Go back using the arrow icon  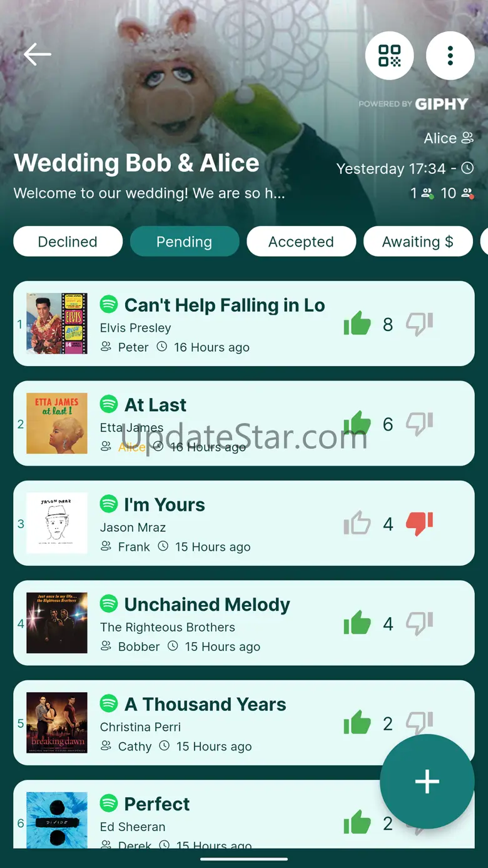point(38,55)
